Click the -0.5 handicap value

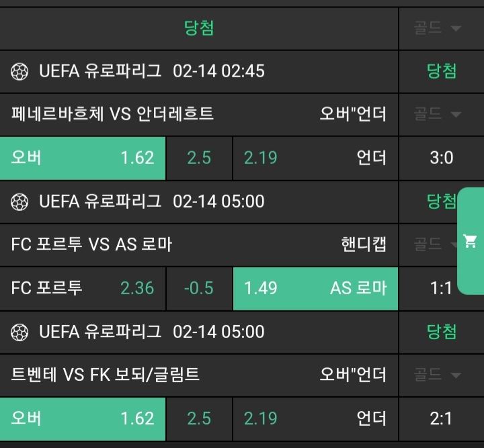(199, 288)
